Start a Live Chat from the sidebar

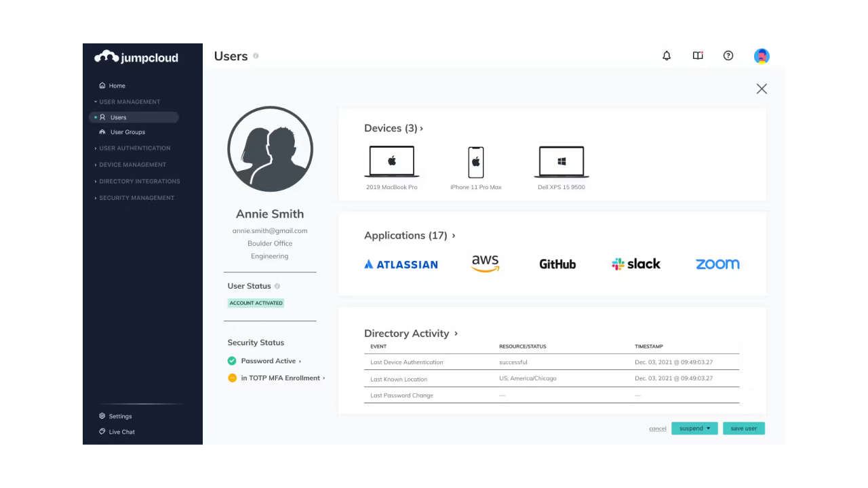pyautogui.click(x=117, y=432)
